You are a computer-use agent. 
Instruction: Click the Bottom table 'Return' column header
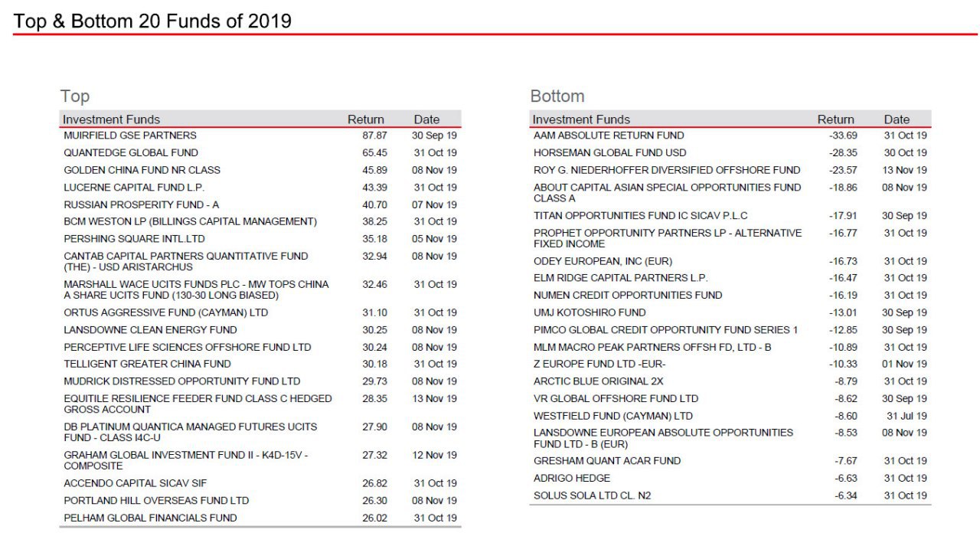coord(835,119)
